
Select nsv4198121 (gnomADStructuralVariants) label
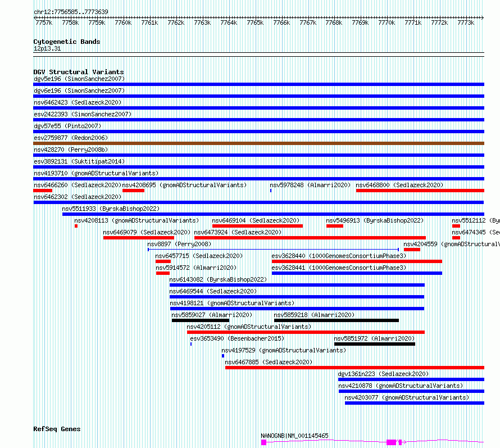coord(232,303)
